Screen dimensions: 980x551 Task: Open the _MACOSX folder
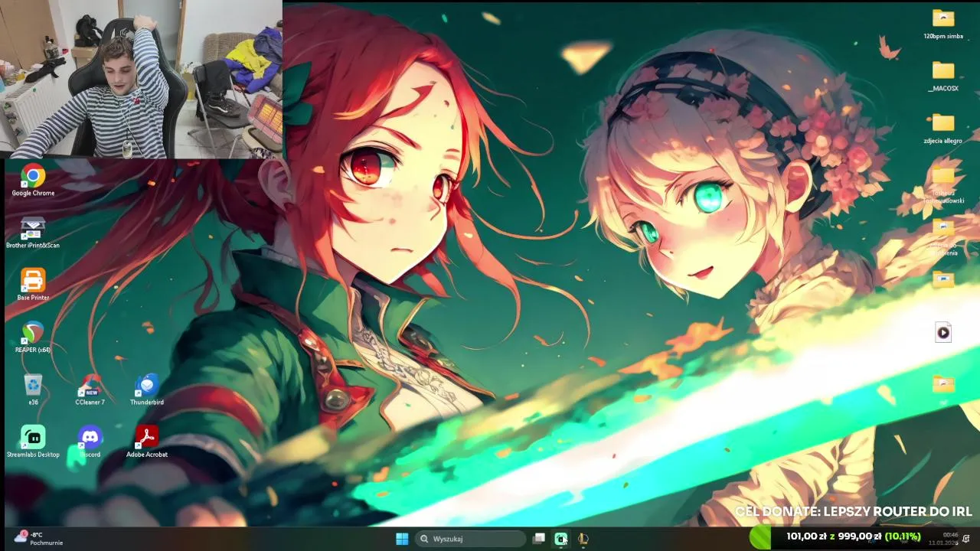coord(943,76)
